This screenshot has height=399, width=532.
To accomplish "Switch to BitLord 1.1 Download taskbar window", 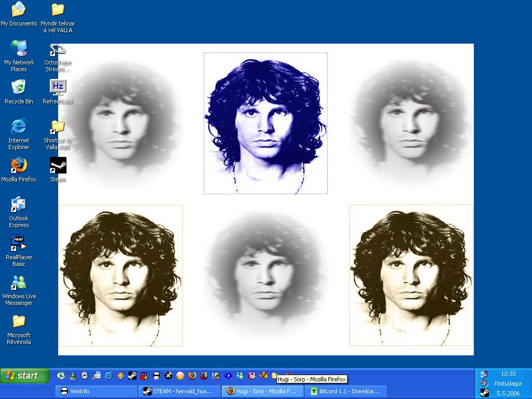I will [x=346, y=391].
